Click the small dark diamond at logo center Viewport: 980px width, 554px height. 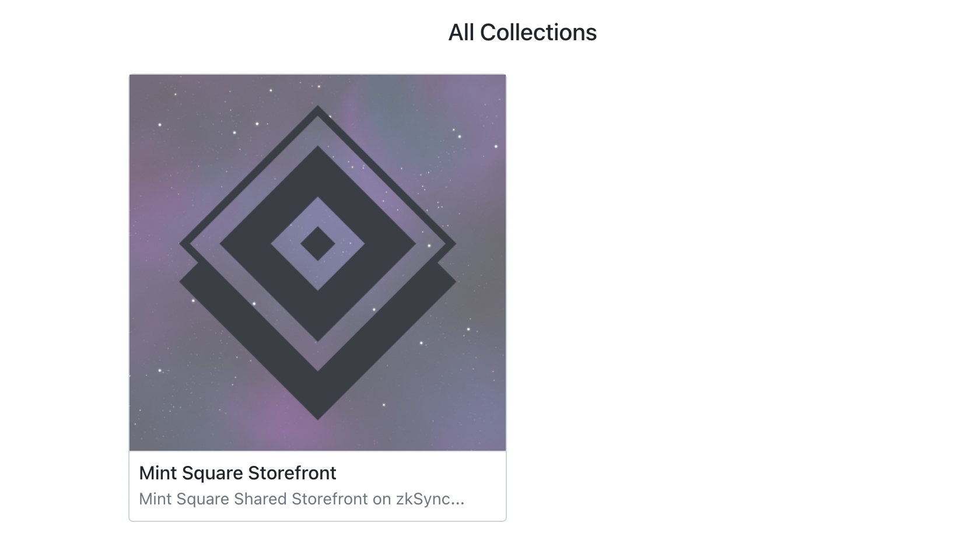click(x=318, y=244)
